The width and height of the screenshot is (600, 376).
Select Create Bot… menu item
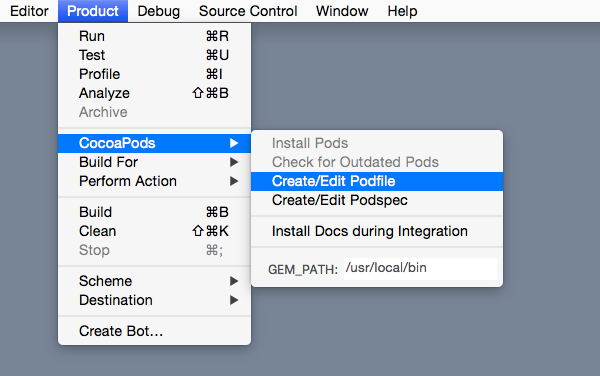tap(155, 331)
